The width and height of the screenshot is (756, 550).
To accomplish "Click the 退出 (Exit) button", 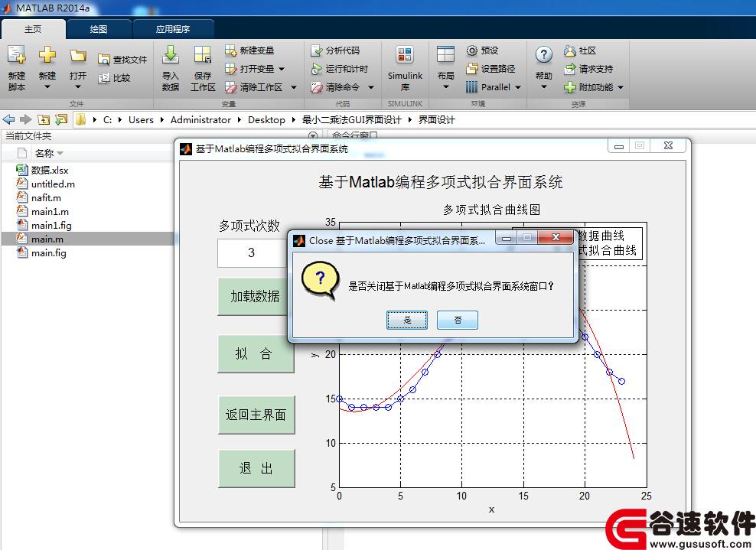I will 256,468.
